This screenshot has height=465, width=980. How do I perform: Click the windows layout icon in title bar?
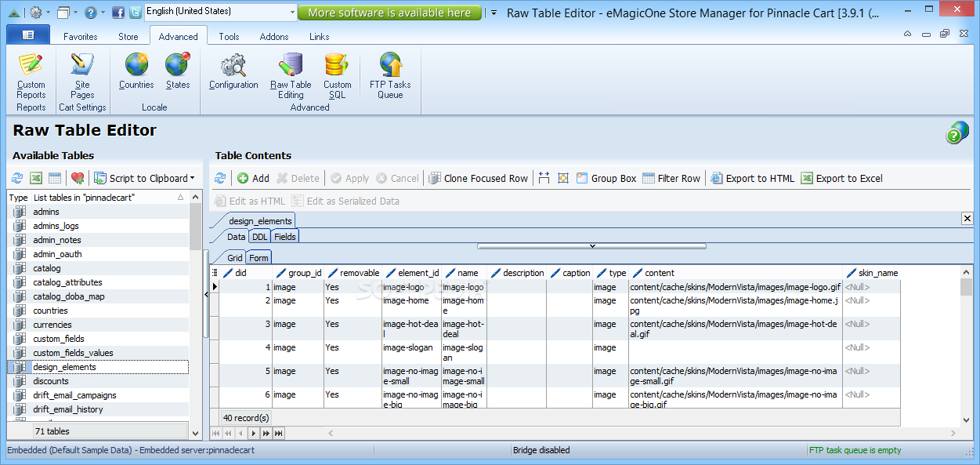click(x=63, y=13)
